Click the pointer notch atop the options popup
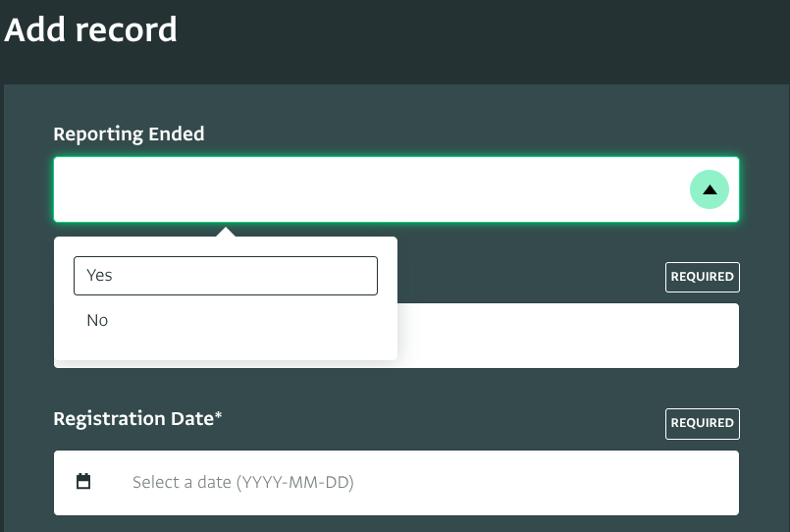This screenshot has height=532, width=790. click(226, 233)
